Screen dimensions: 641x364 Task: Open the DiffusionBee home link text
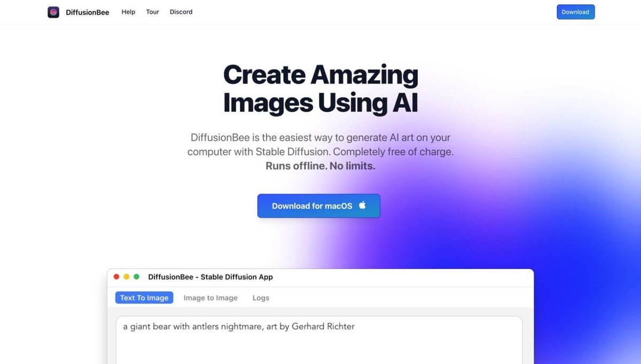click(x=88, y=12)
